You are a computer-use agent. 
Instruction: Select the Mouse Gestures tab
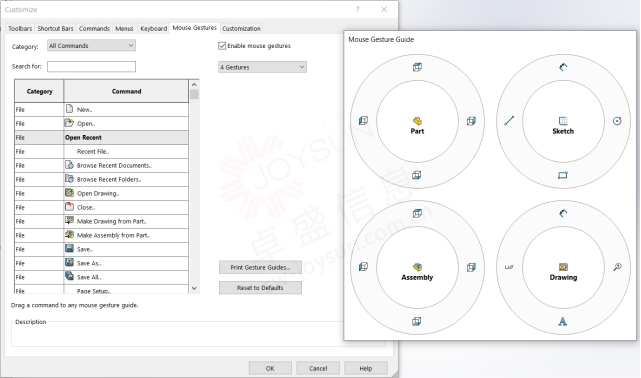tap(195, 28)
